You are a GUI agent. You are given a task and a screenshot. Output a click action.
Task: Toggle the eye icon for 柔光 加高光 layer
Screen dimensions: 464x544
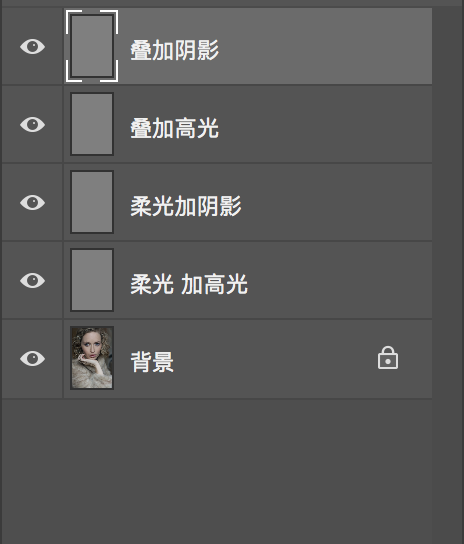(x=32, y=281)
